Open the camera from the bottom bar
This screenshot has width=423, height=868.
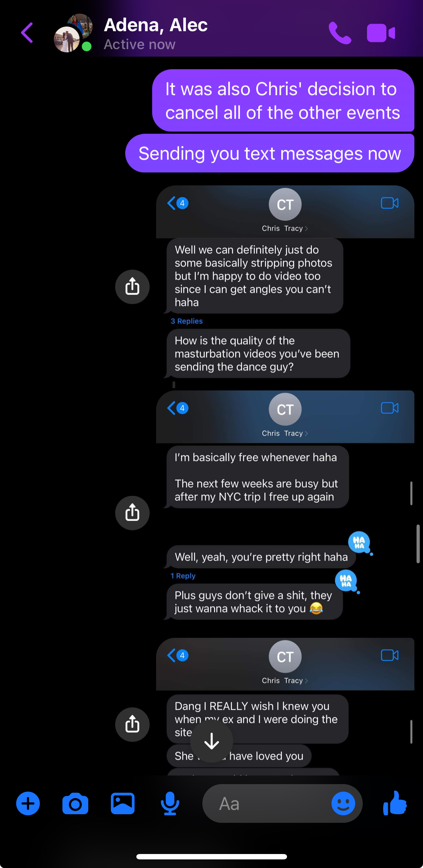(x=75, y=804)
